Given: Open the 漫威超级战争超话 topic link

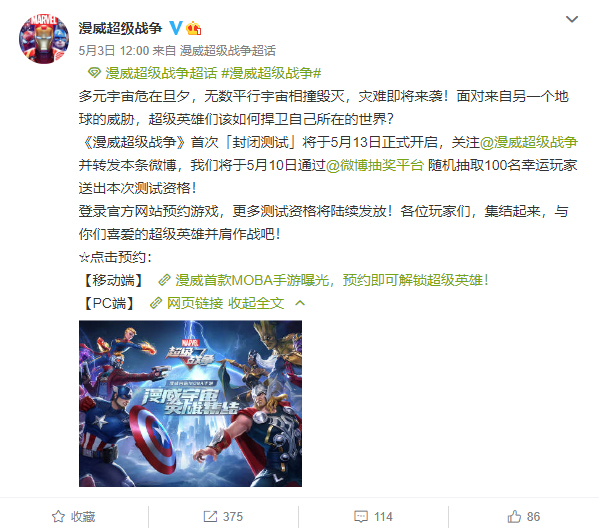Looking at the screenshot, I should [161, 73].
